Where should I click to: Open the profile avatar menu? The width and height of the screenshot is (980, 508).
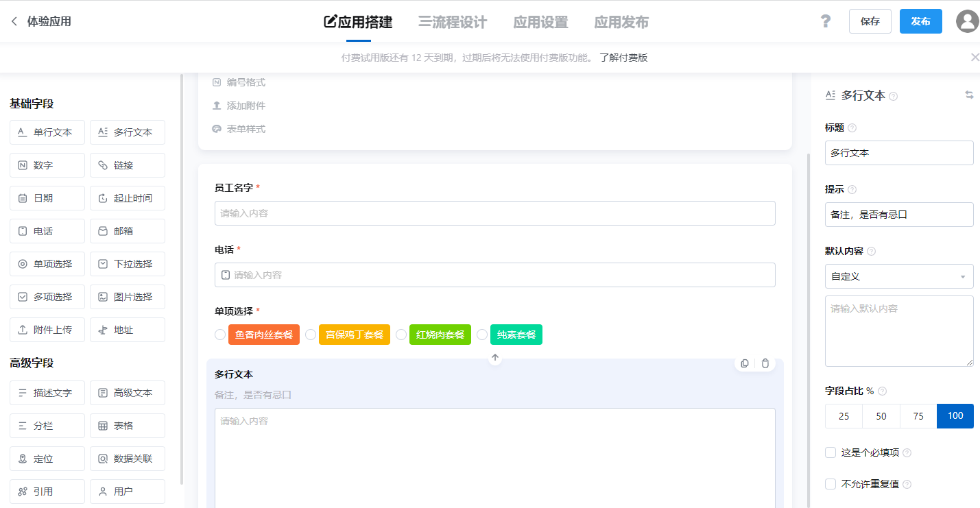coord(967,21)
